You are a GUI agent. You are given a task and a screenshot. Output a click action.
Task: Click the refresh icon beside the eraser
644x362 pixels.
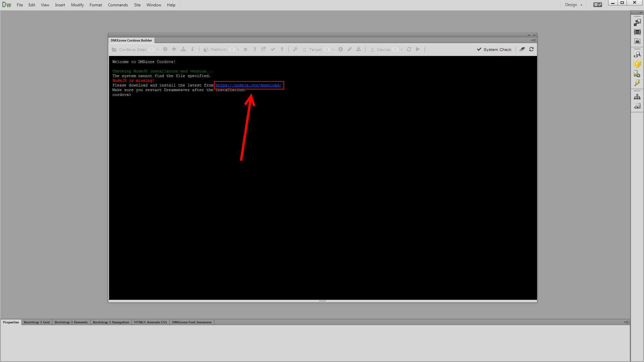tap(531, 49)
